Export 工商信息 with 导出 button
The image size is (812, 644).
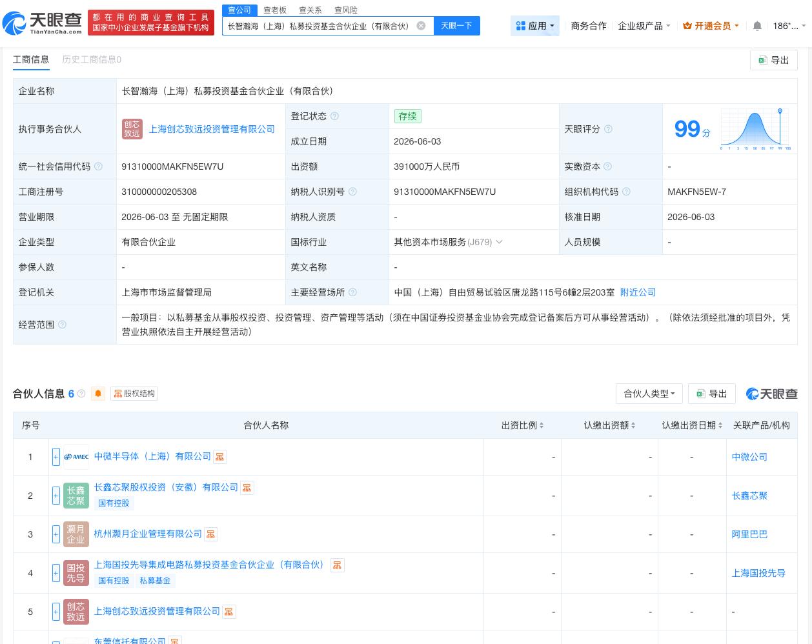click(x=774, y=60)
